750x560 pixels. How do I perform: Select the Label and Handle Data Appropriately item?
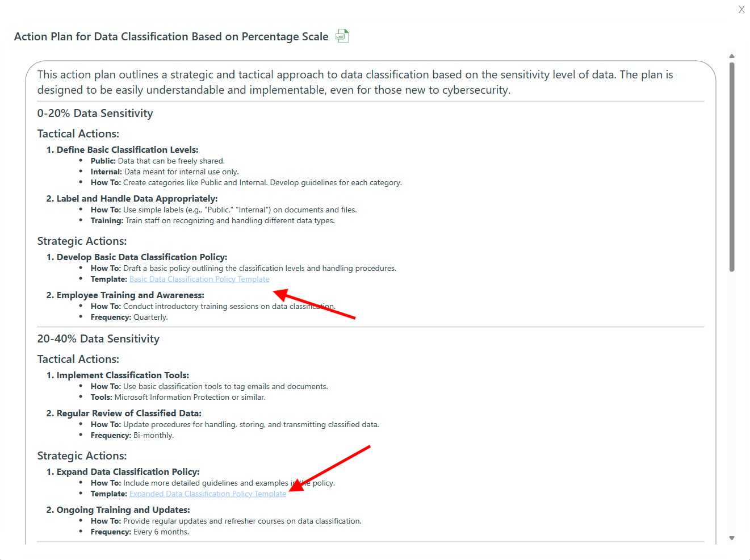[137, 199]
